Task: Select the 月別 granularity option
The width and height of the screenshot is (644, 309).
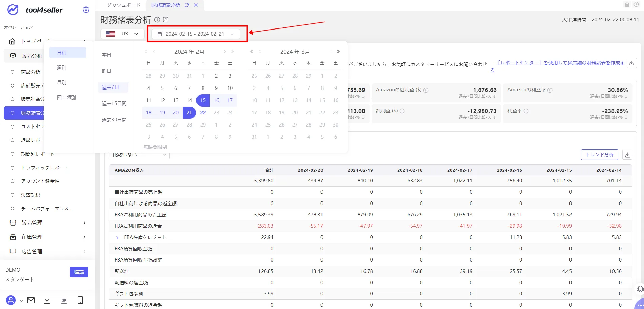Action: tap(62, 82)
